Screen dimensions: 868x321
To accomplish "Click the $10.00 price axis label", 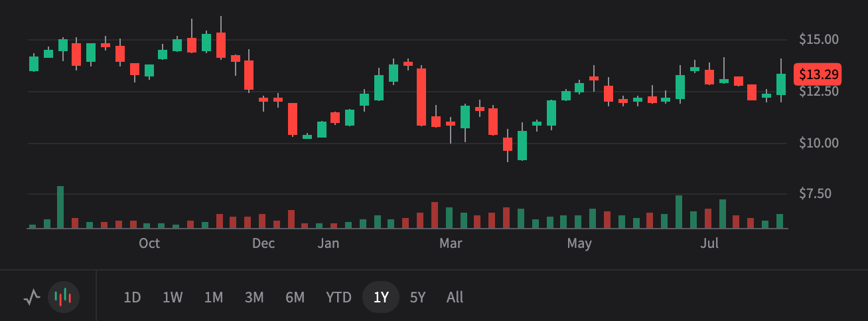I will pyautogui.click(x=819, y=143).
